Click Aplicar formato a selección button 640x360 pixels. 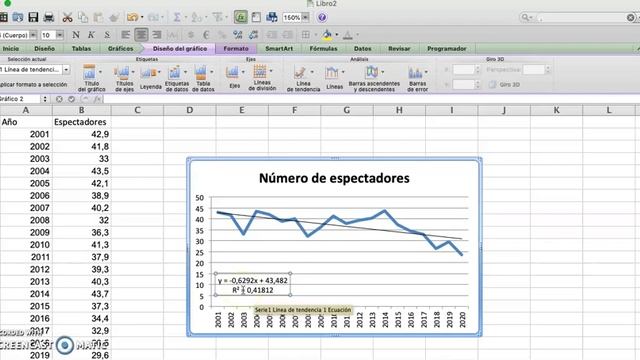click(33, 84)
